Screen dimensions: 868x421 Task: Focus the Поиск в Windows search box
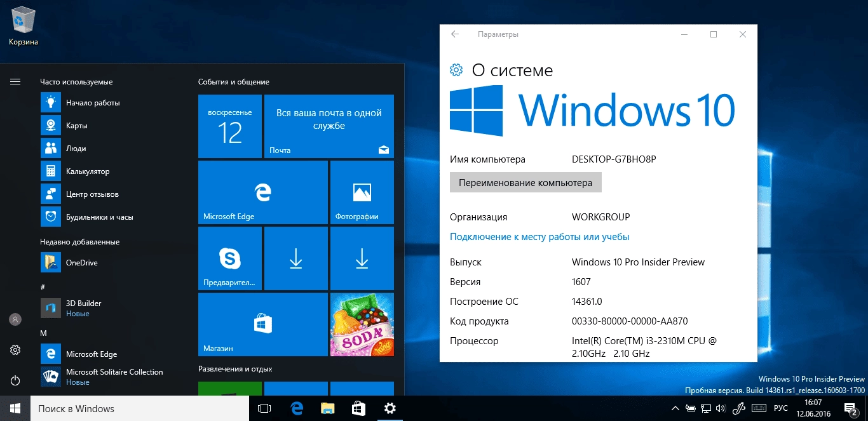(139, 408)
